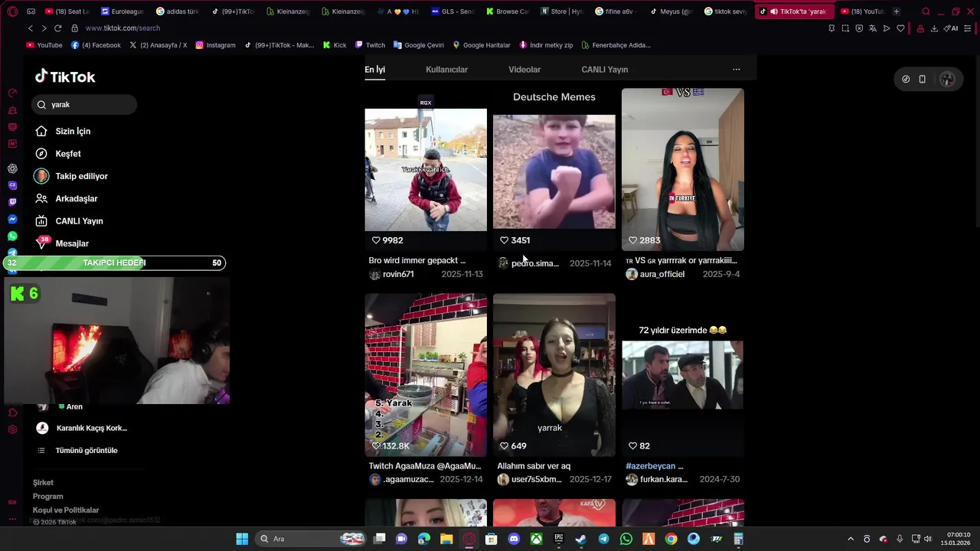Screen dimensions: 980x551
Task: Click the Opera GX menu logo
Action: tap(12, 11)
